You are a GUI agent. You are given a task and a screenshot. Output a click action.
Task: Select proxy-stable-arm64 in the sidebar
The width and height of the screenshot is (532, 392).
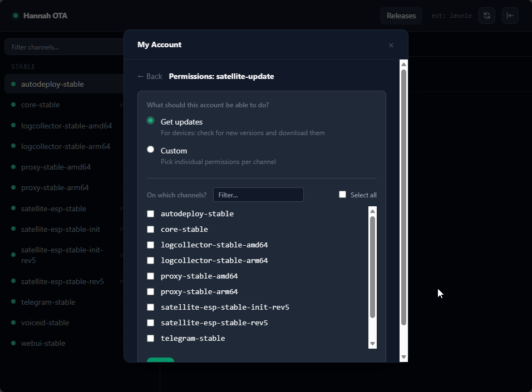point(65,187)
